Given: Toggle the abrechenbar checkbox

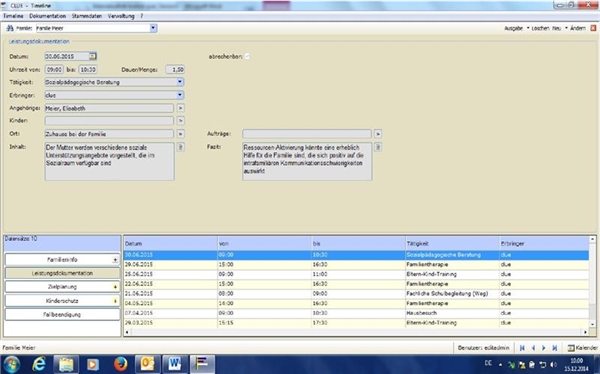Looking at the screenshot, I should (x=247, y=56).
